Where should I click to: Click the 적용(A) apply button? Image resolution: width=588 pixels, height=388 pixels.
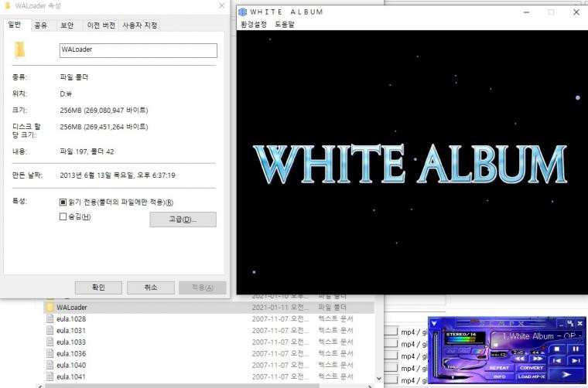pyautogui.click(x=203, y=288)
